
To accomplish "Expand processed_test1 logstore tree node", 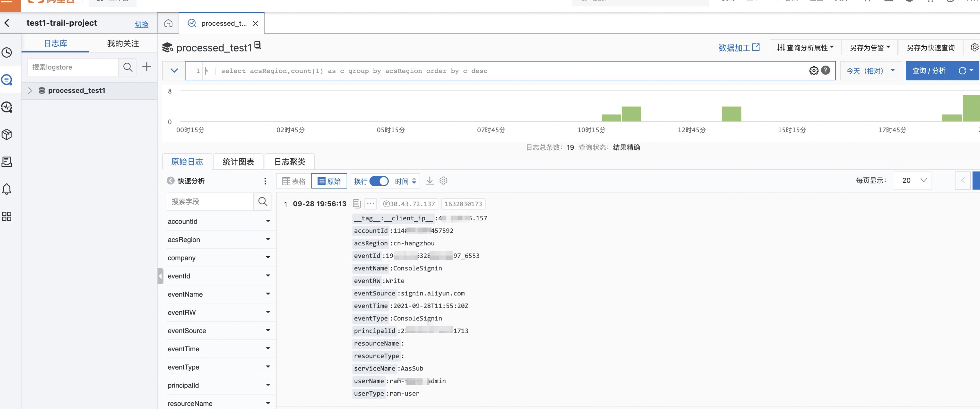I will point(30,90).
